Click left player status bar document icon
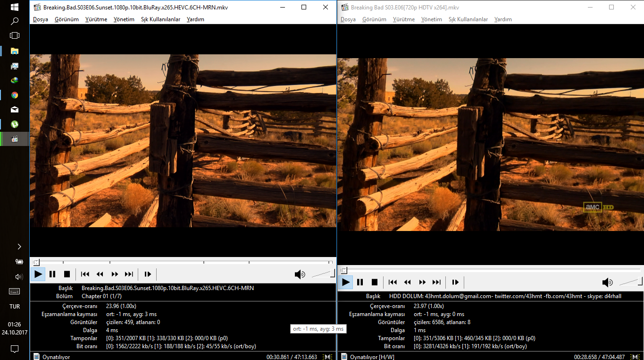Image resolution: width=644 pixels, height=360 pixels. tap(36, 357)
